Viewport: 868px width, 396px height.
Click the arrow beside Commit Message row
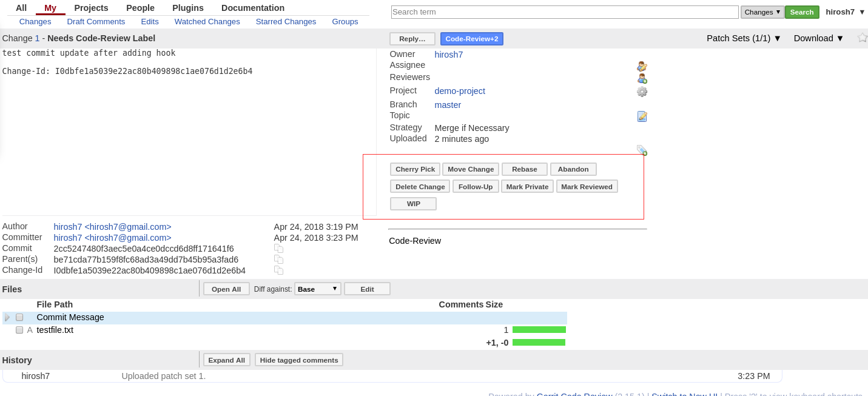point(7,317)
